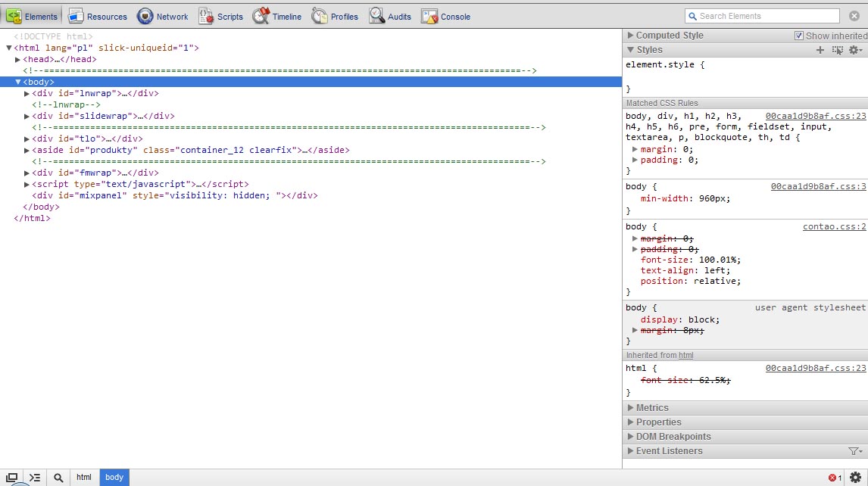The image size is (868, 486).
Task: Click the element.style rule block
Action: 745,76
